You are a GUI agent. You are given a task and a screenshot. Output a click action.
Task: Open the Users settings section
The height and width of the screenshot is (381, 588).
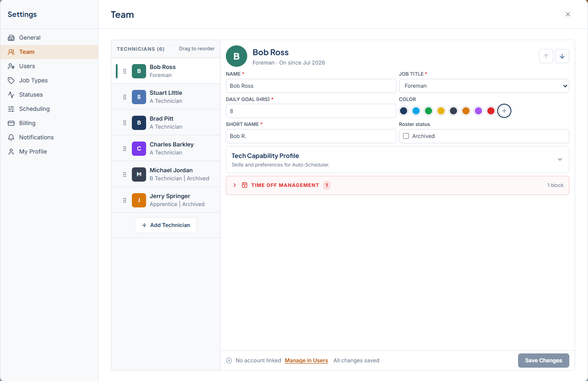pyautogui.click(x=49, y=66)
